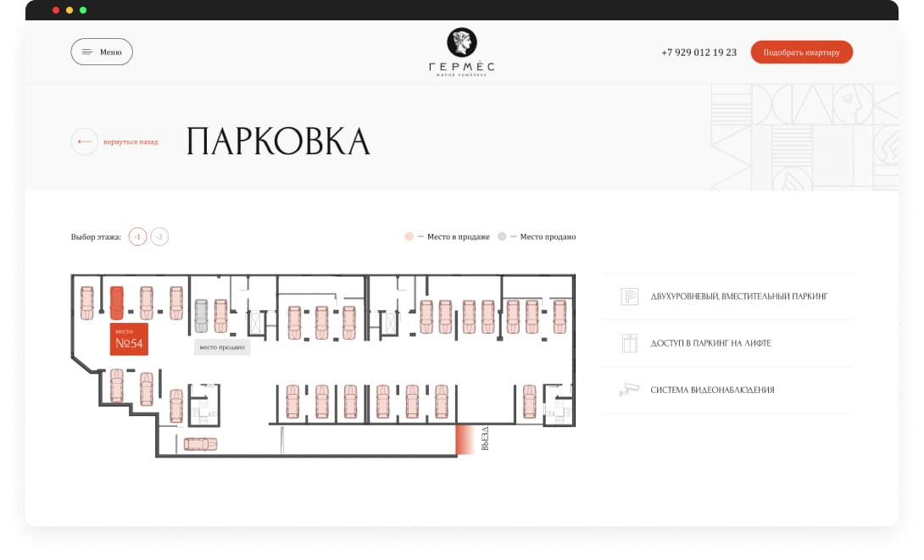Click the 'место продано' tooltip label
Screen dimensions: 924x560
[222, 347]
